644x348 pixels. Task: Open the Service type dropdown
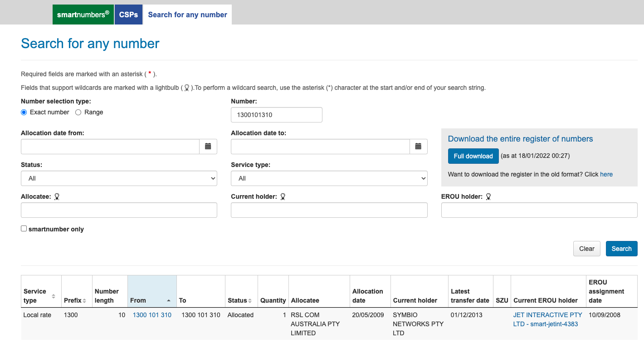click(x=329, y=178)
